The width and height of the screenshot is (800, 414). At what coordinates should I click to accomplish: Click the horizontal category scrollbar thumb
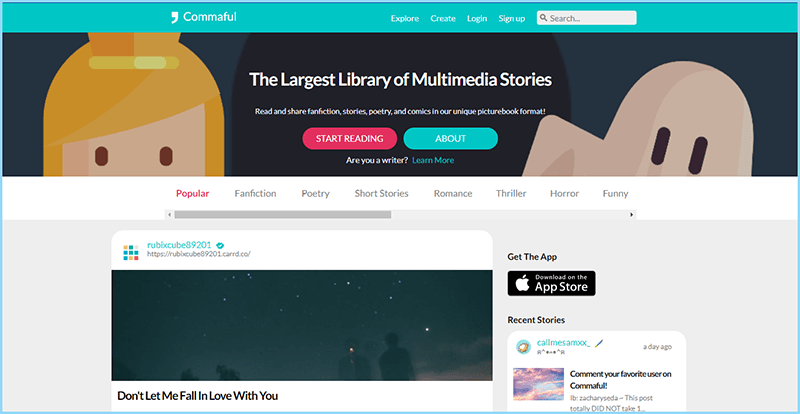(283, 215)
